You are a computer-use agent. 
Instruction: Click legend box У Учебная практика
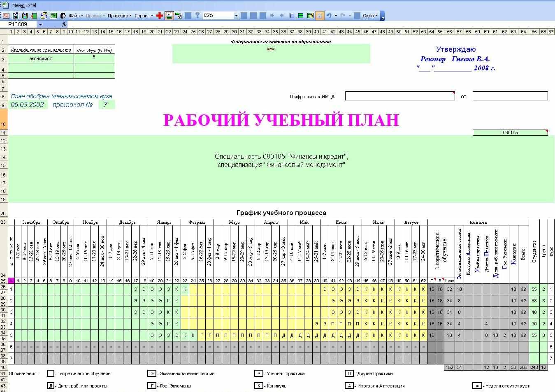coord(258,373)
